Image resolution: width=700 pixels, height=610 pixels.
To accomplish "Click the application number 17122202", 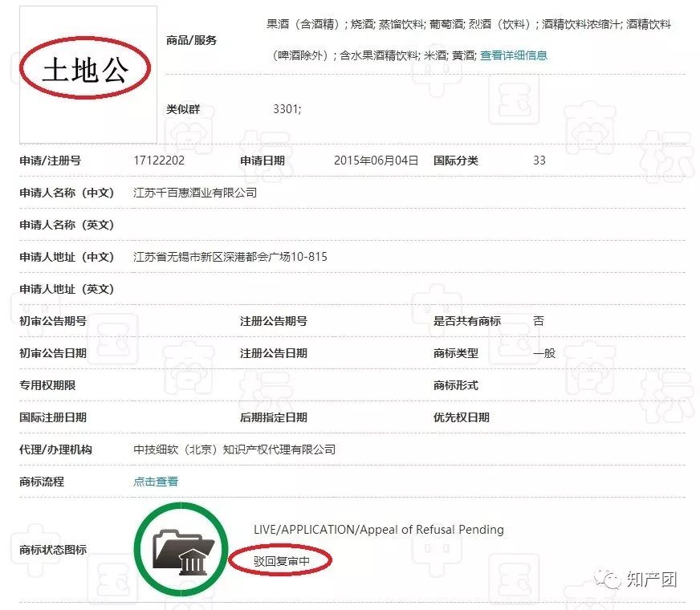I will (159, 161).
